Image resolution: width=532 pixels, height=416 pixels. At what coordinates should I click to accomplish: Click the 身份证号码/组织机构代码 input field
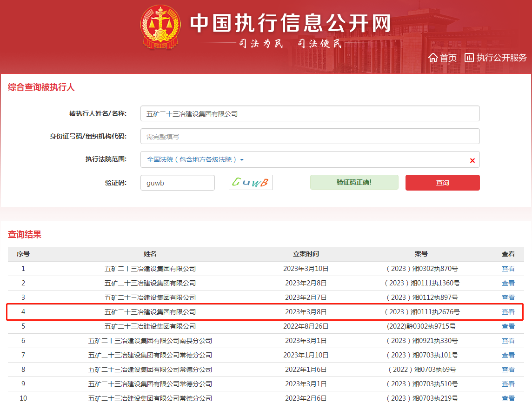[x=310, y=136]
